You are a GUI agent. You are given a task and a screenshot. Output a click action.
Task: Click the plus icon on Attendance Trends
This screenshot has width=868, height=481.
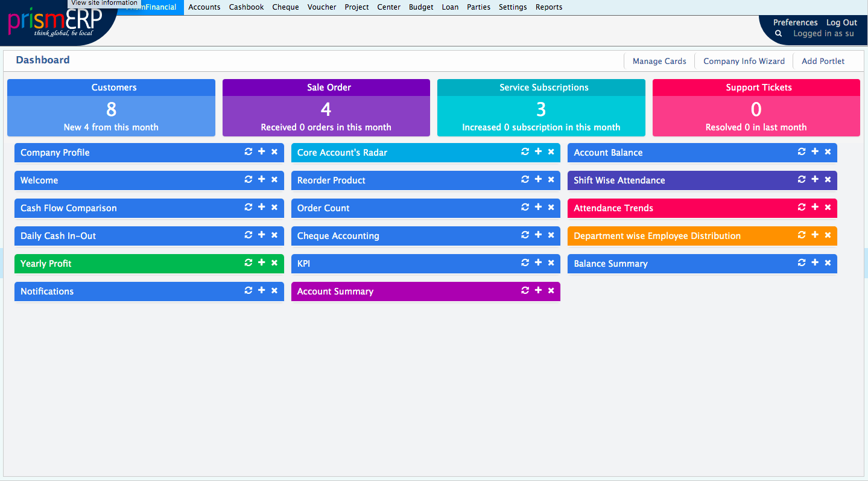[x=815, y=208]
